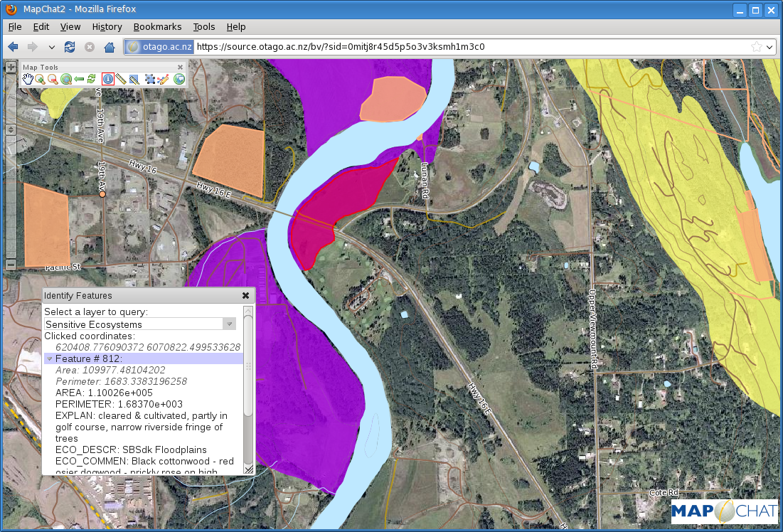Choose the select features box tool
The width and height of the screenshot is (783, 532).
[150, 79]
